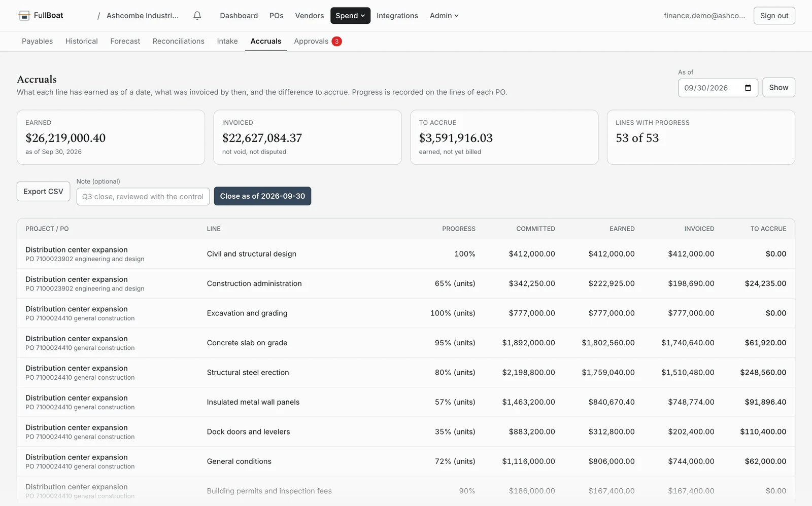The image size is (812, 506).
Task: Open the calendar picker in As of field
Action: click(748, 88)
